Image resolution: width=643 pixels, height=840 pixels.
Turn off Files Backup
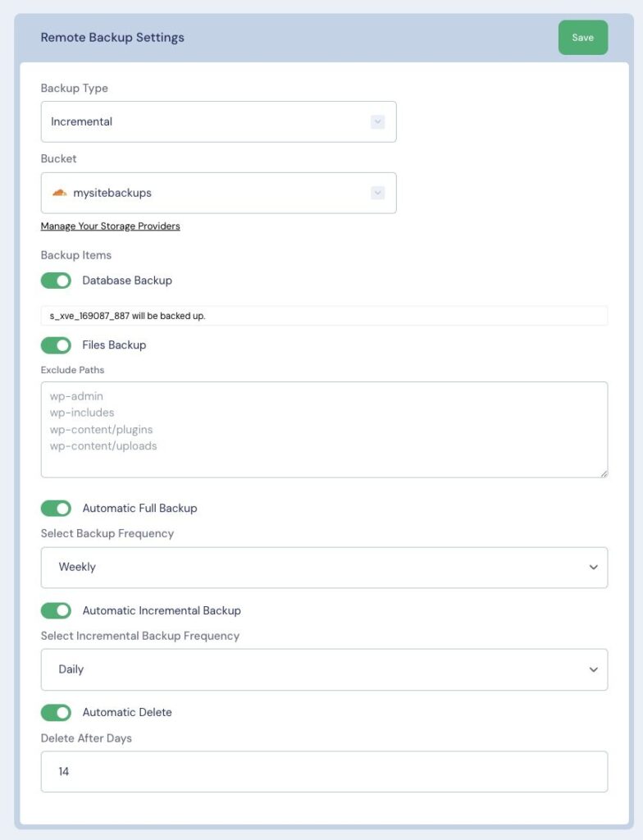pyautogui.click(x=55, y=345)
